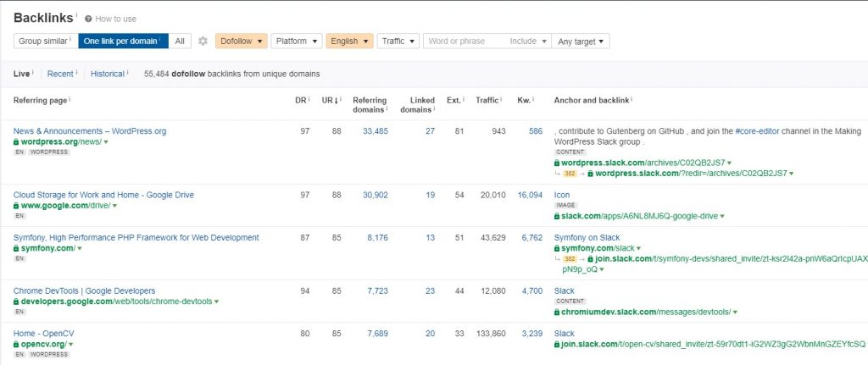Open wordpress.slack.com/archives/C02QB2JS7 backlink

(x=643, y=163)
